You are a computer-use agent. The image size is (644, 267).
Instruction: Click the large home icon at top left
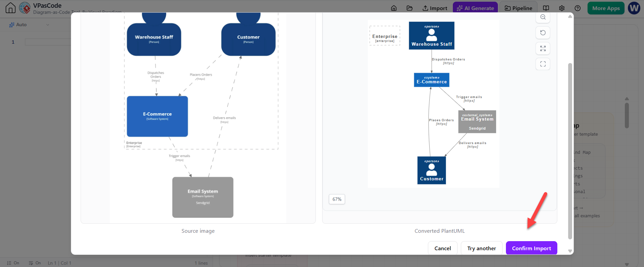pos(10,8)
